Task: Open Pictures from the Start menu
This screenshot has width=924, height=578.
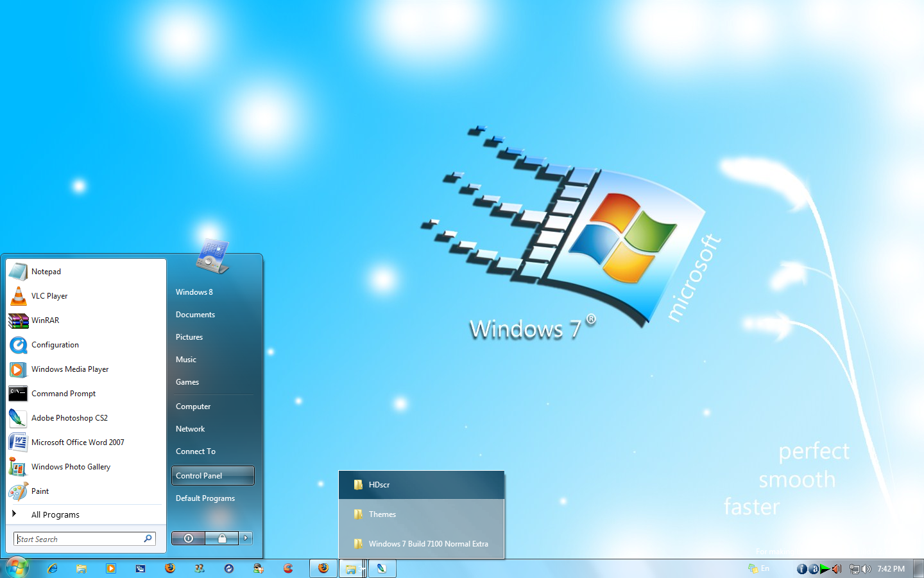Action: 213,337
